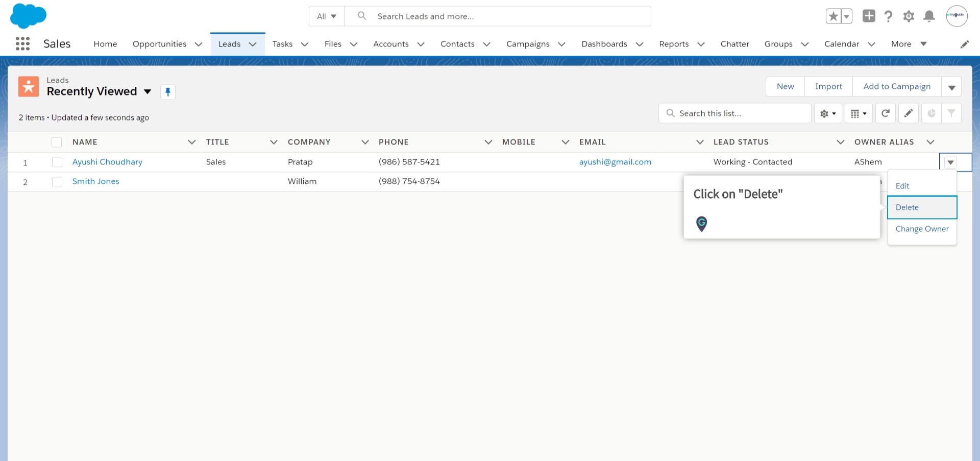The height and width of the screenshot is (461, 980).
Task: Open Salesforce Help with the question mark icon
Action: 888,16
